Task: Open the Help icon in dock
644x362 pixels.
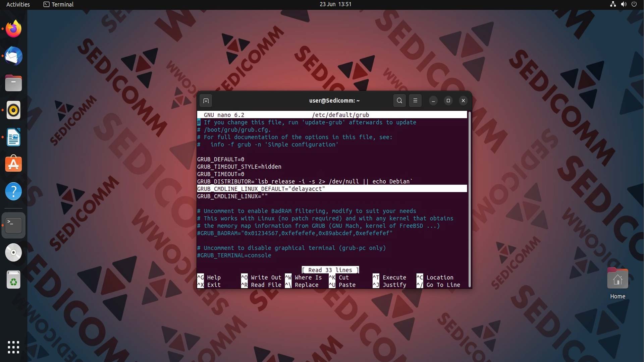Action: click(13, 191)
